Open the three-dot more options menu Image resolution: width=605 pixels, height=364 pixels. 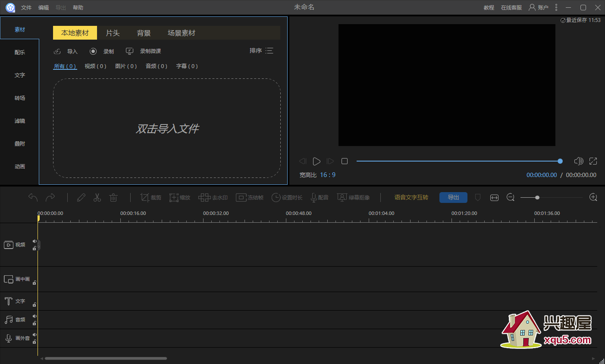[x=556, y=7]
